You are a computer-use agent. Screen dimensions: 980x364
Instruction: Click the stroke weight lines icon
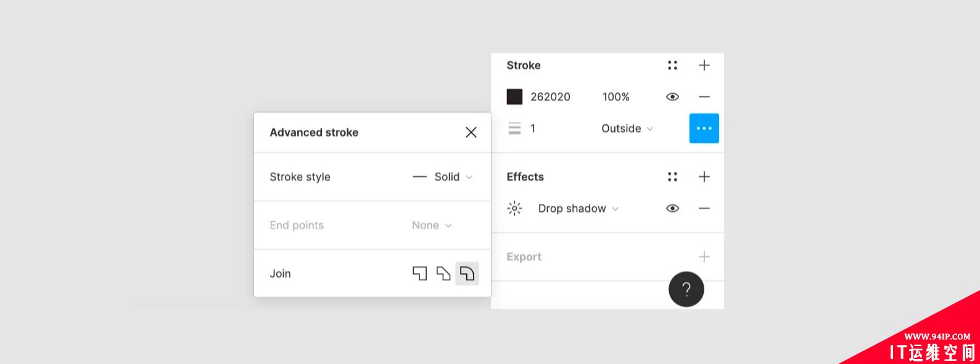(x=514, y=128)
